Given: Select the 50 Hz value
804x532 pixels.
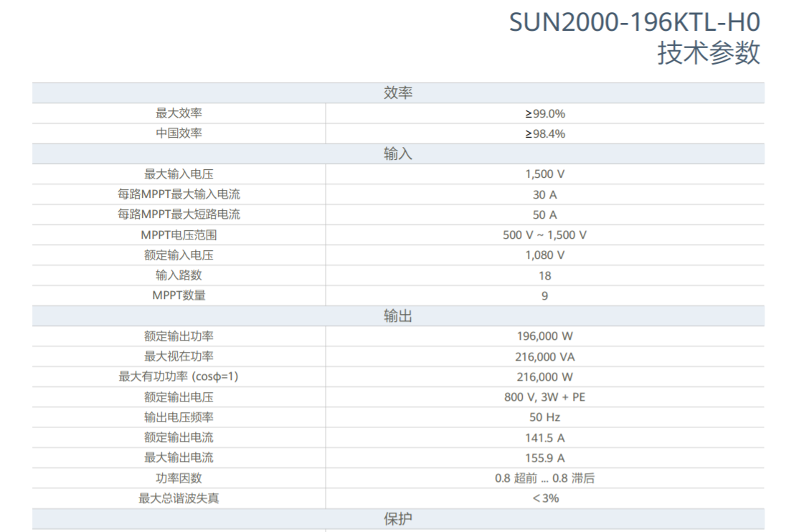Looking at the screenshot, I should [x=544, y=417].
